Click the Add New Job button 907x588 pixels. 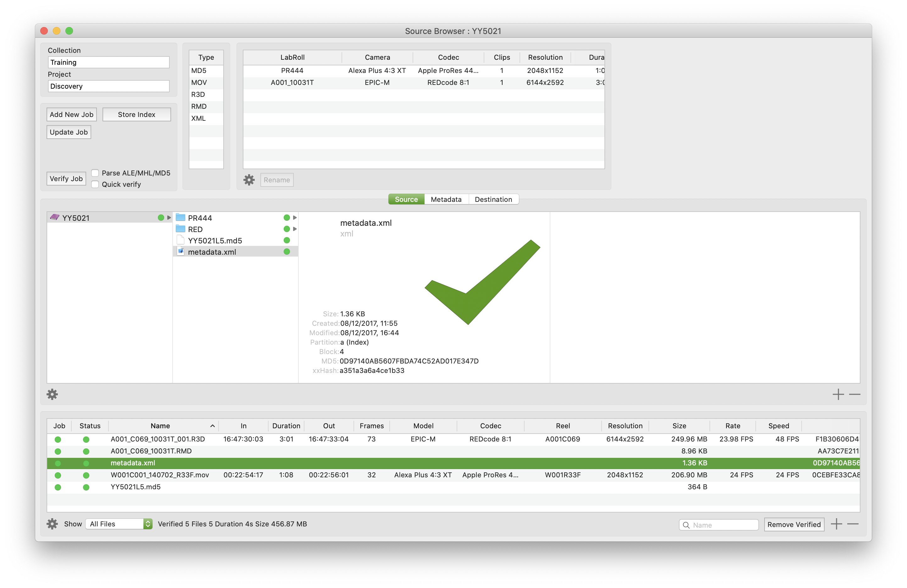pos(72,114)
